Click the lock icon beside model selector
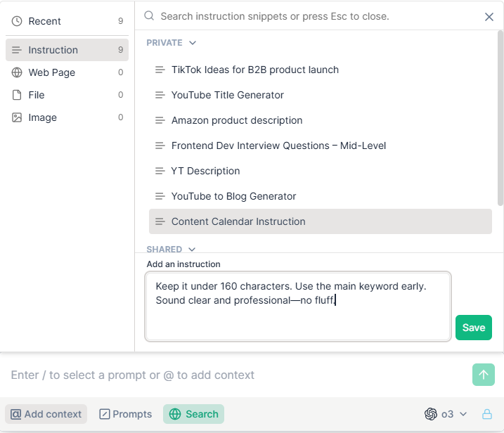The height and width of the screenshot is (433, 504). click(x=487, y=414)
